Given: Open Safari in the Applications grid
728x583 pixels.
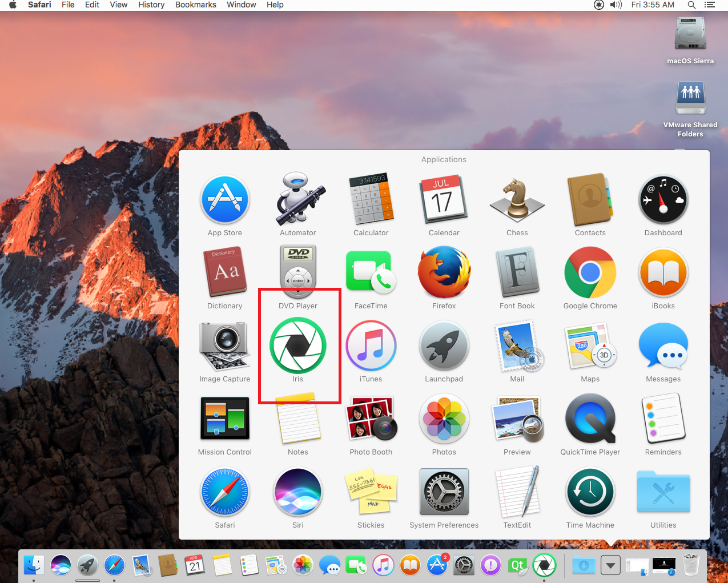Looking at the screenshot, I should (x=225, y=492).
